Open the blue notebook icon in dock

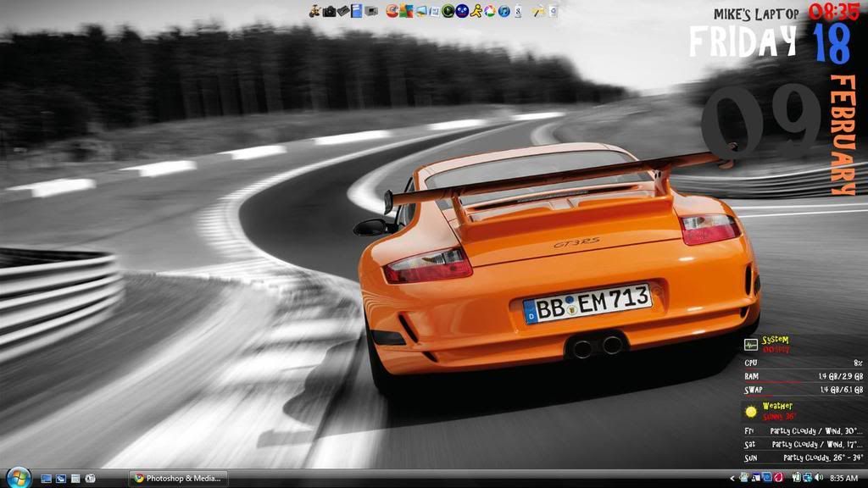pyautogui.click(x=357, y=11)
